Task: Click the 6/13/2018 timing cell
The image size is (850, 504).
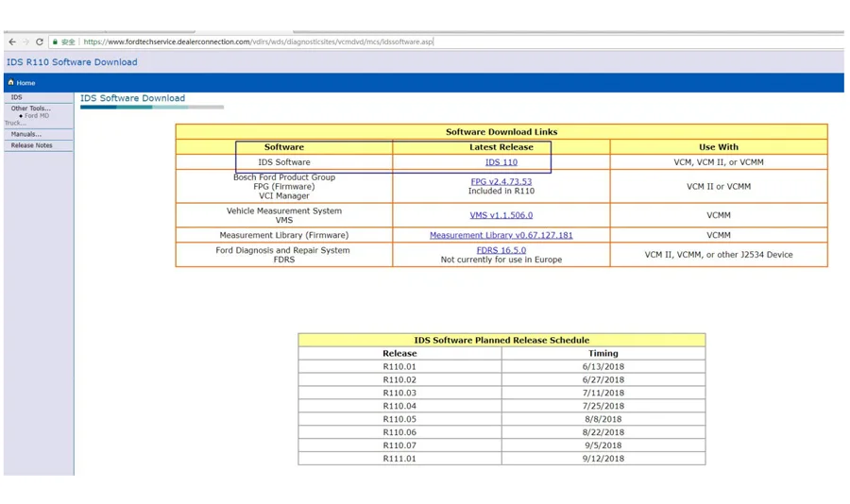Action: point(603,366)
